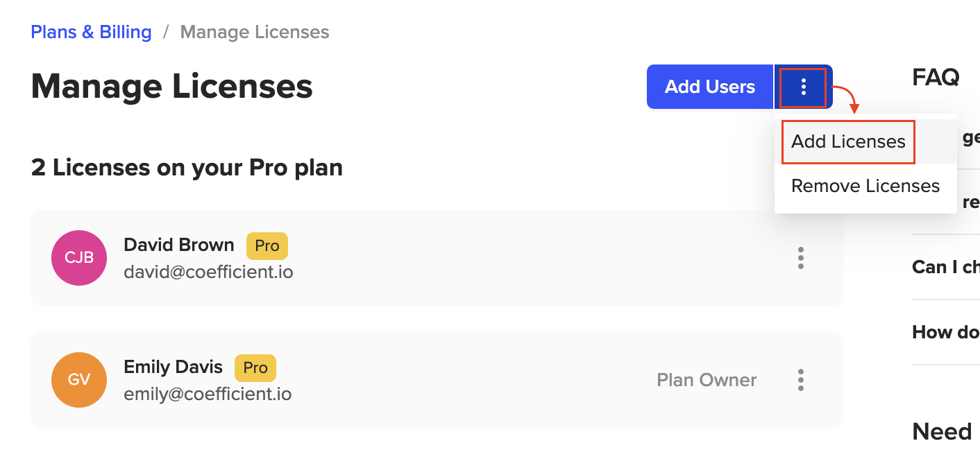Click Emily Davis's name in the license list
The image size is (980, 459).
173,367
